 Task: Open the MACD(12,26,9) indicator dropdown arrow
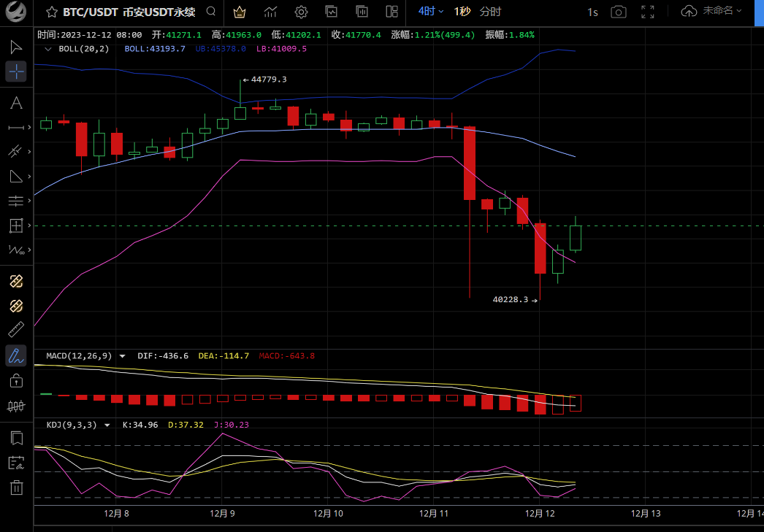tap(122, 356)
